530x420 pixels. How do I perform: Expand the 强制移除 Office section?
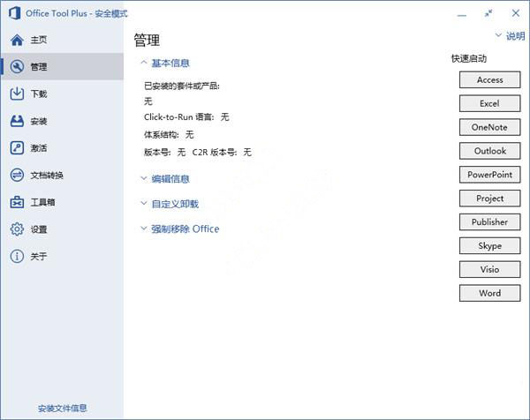point(184,229)
